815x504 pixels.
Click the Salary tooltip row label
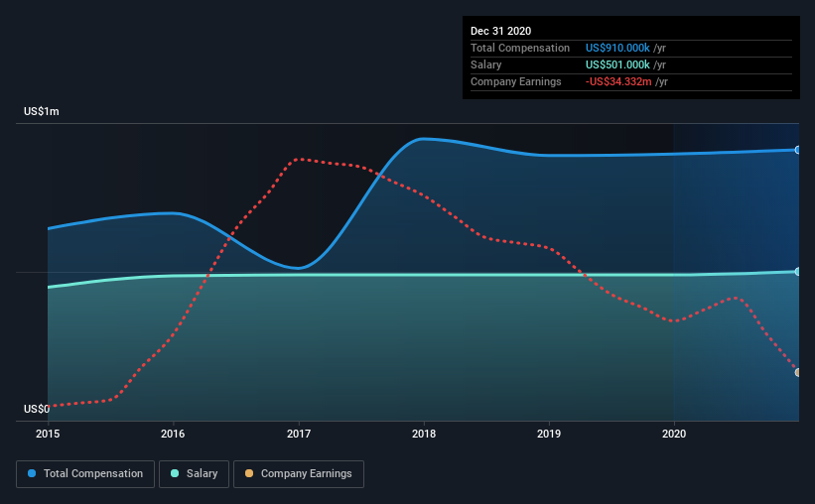pos(486,64)
